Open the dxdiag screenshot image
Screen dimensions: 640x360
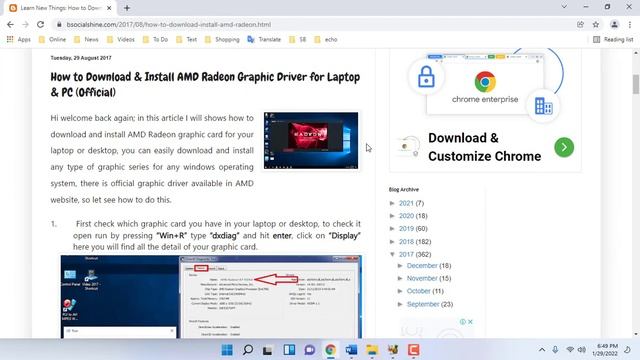(211, 297)
